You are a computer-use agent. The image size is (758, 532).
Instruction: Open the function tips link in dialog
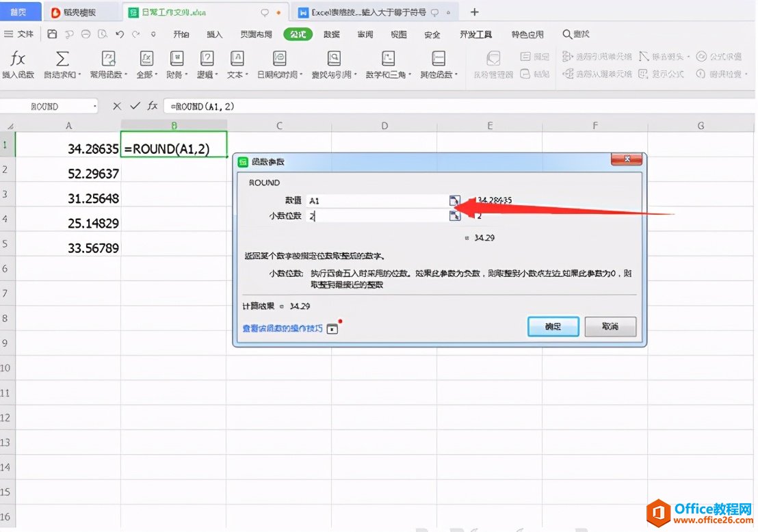[283, 328]
